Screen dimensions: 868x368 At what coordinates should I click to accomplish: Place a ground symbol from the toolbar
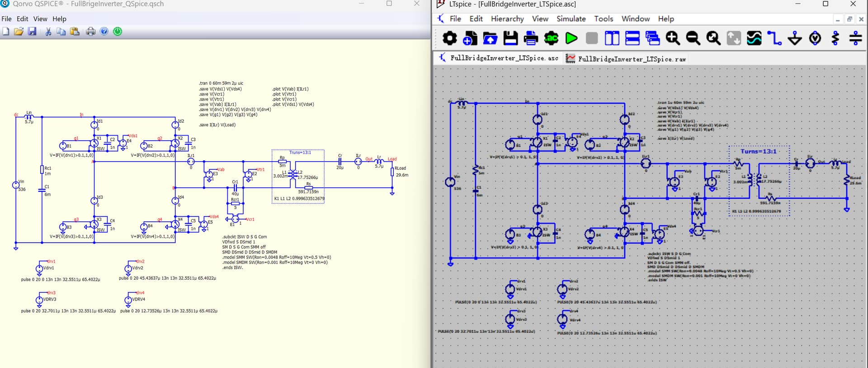795,38
